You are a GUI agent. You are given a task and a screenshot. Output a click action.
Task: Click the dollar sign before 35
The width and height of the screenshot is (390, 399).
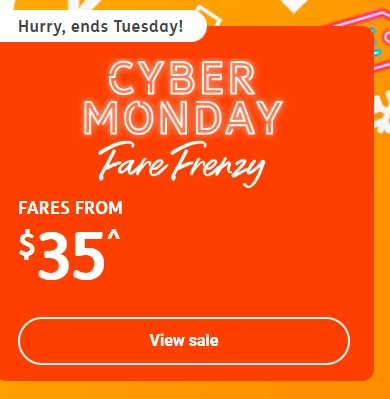tap(27, 245)
